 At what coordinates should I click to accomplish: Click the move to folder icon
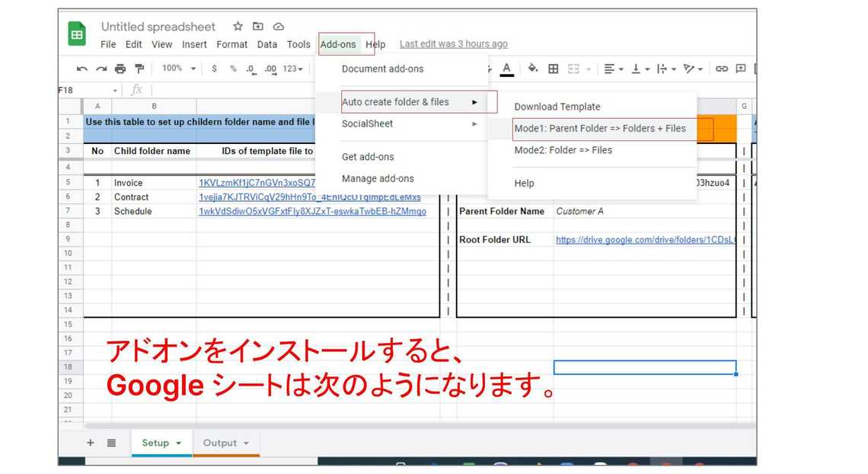point(258,26)
